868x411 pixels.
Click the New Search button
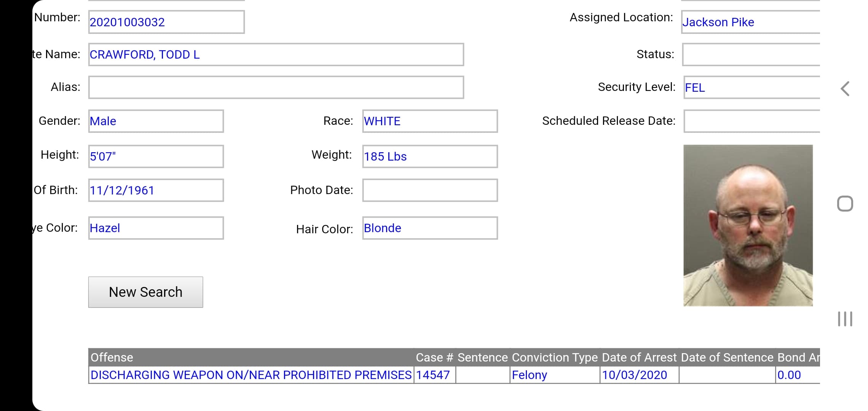(x=145, y=292)
